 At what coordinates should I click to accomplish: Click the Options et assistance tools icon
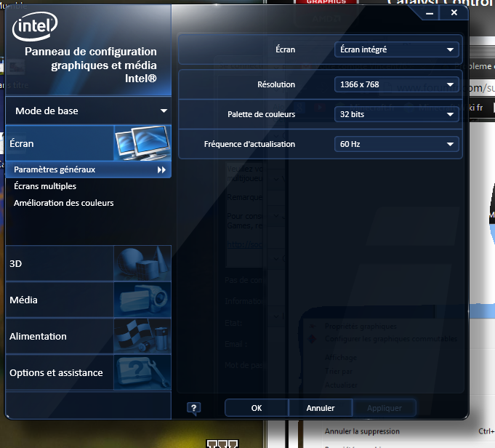pyautogui.click(x=142, y=372)
